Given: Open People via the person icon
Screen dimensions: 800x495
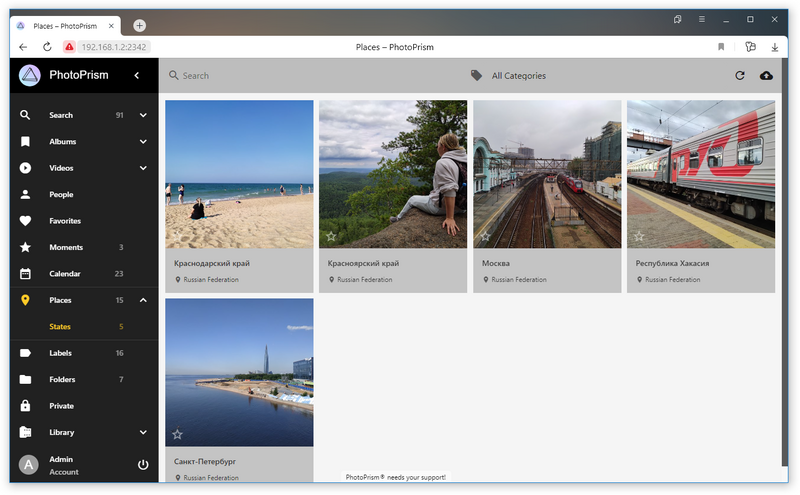Looking at the screenshot, I should point(25,194).
